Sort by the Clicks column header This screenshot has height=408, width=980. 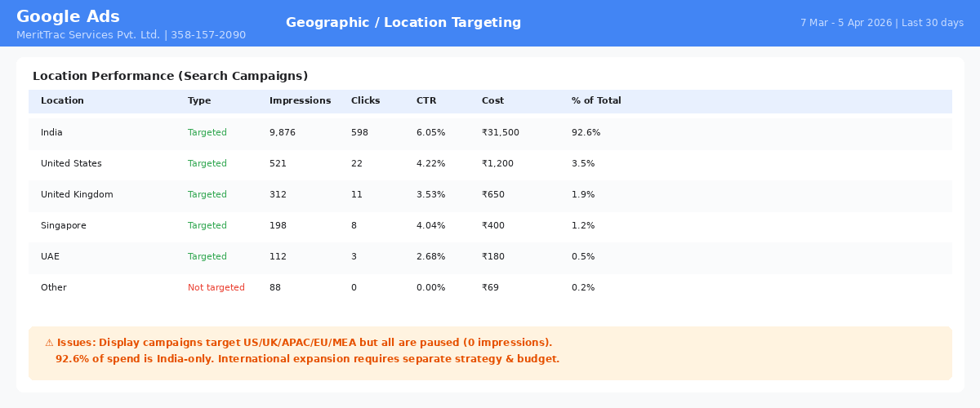[x=365, y=101]
